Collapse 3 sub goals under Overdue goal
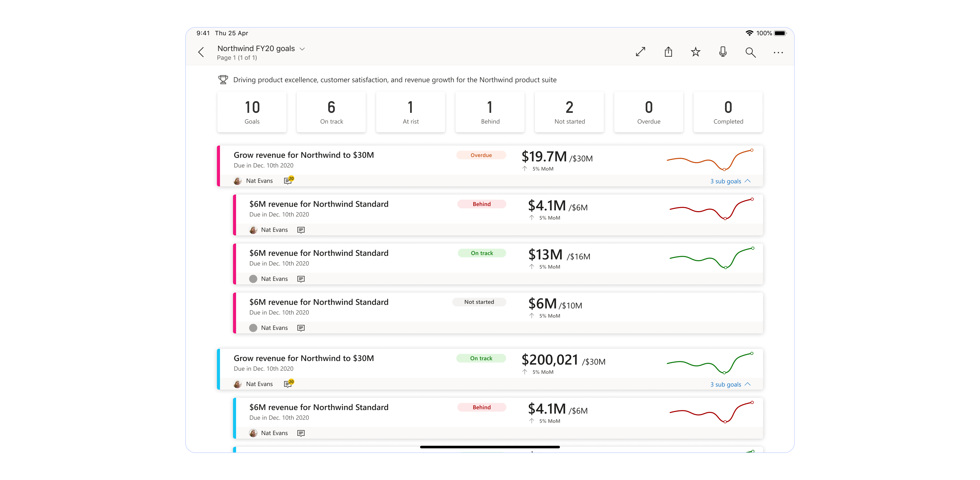This screenshot has height=480, width=980. pyautogui.click(x=730, y=181)
